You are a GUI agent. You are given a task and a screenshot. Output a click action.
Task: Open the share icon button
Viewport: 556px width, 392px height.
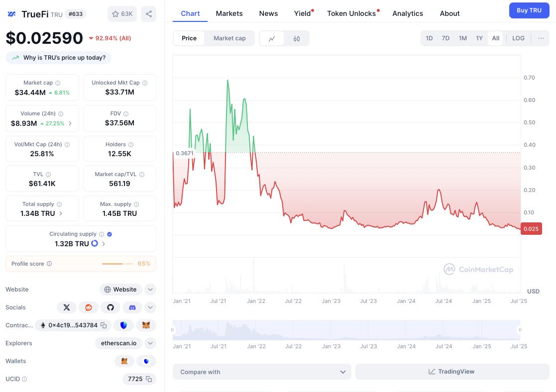148,14
